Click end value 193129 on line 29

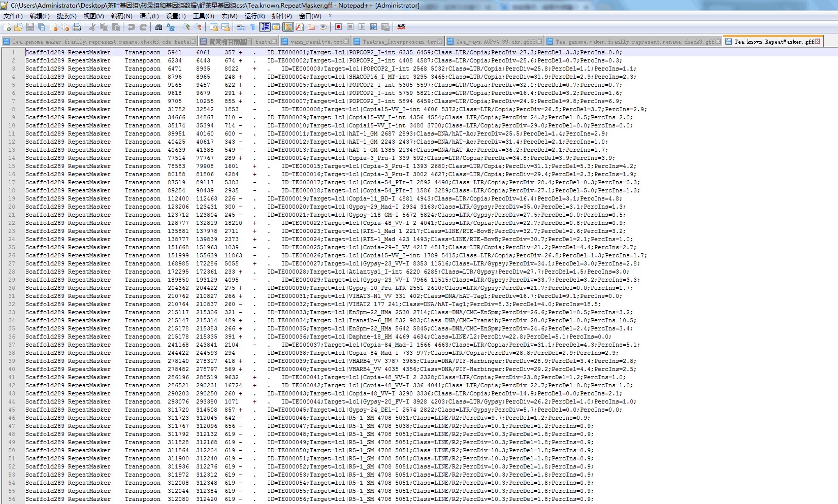tap(207, 280)
